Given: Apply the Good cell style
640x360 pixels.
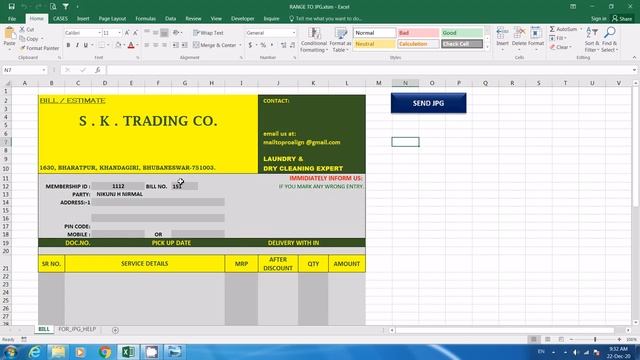Looking at the screenshot, I should 462,33.
